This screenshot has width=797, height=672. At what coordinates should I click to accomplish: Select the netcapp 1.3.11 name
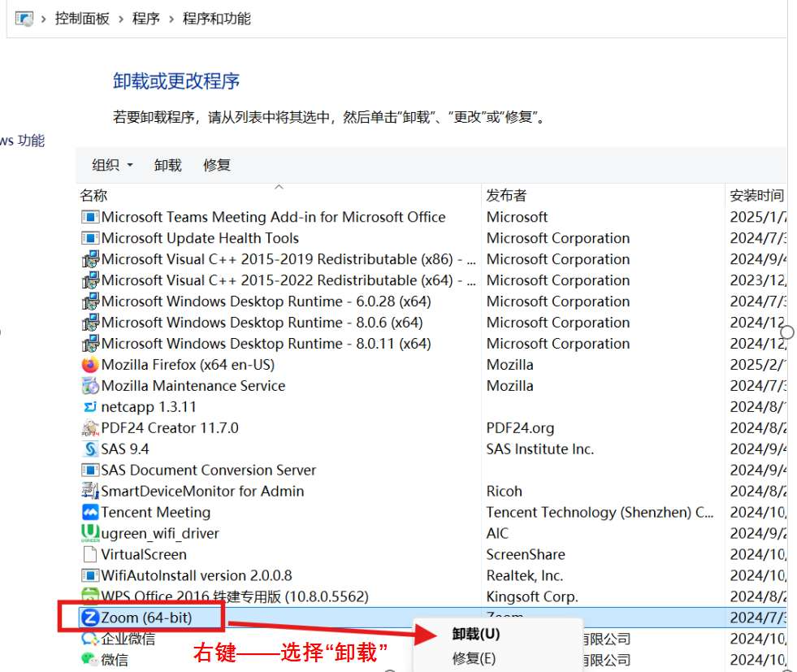[149, 406]
